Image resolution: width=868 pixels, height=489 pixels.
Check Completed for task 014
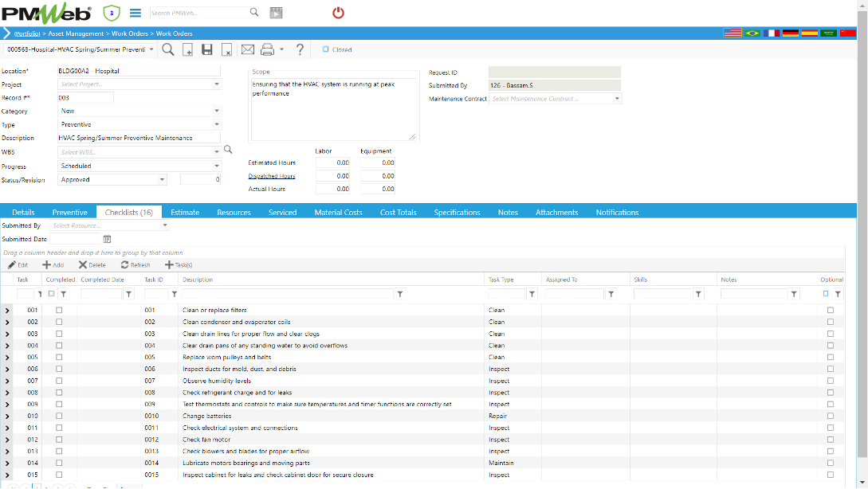click(59, 463)
